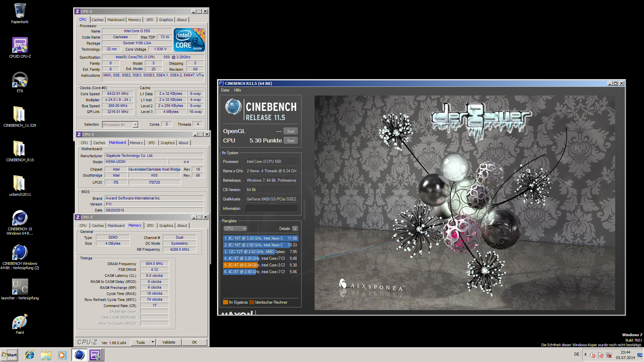This screenshot has width=644, height=362.
Task: Click the DRAM Frequency value 804.0 MHz
Action: pos(154,264)
